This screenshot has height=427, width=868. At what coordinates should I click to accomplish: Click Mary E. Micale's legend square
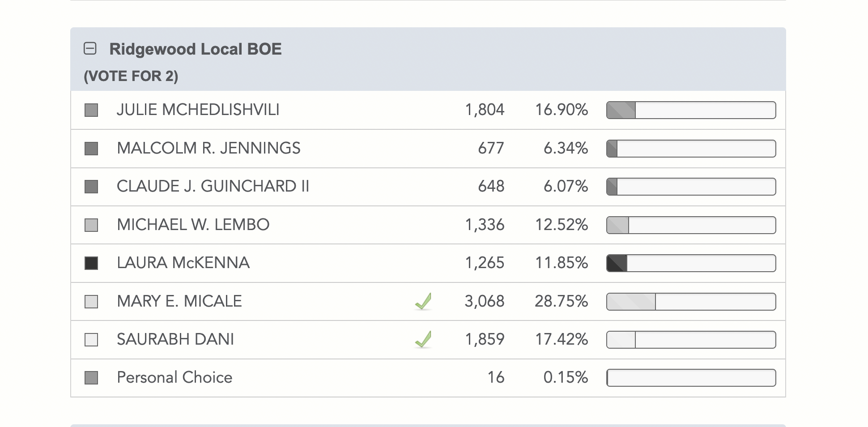[91, 301]
